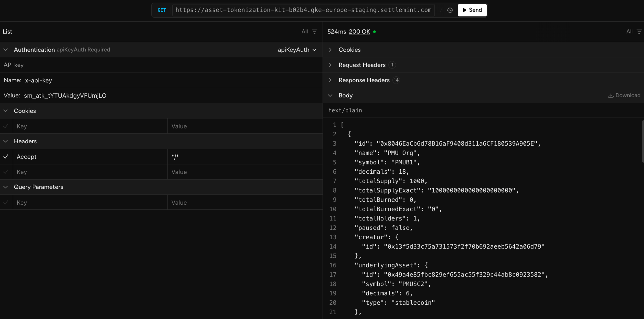Viewport: 644px width, 319px height.
Task: Click the Send button
Action: point(472,10)
